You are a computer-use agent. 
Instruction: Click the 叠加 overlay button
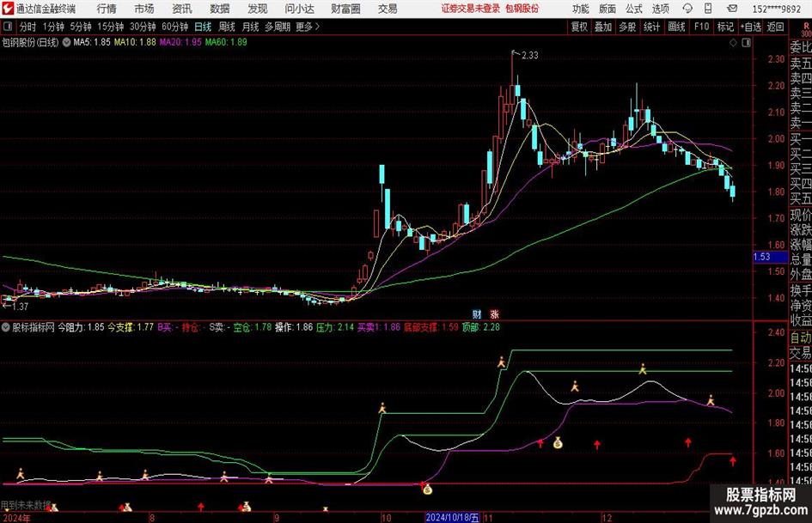coord(603,27)
